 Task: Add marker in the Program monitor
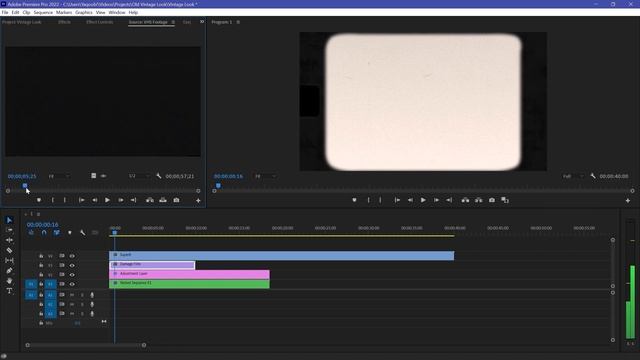click(x=354, y=200)
